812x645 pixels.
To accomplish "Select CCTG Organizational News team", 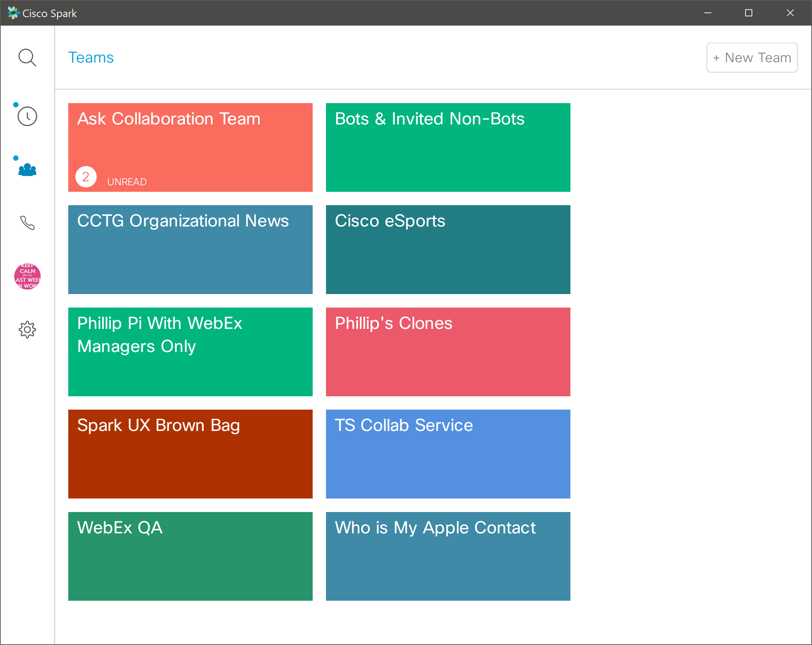I will click(190, 249).
